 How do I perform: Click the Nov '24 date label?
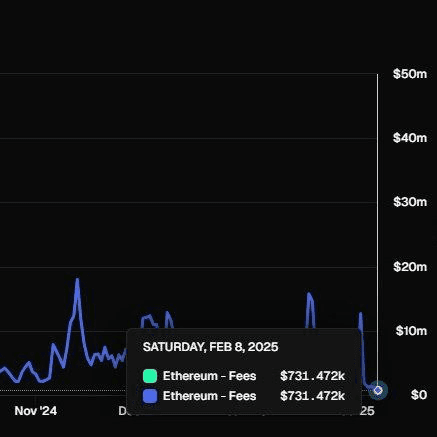pyautogui.click(x=36, y=411)
